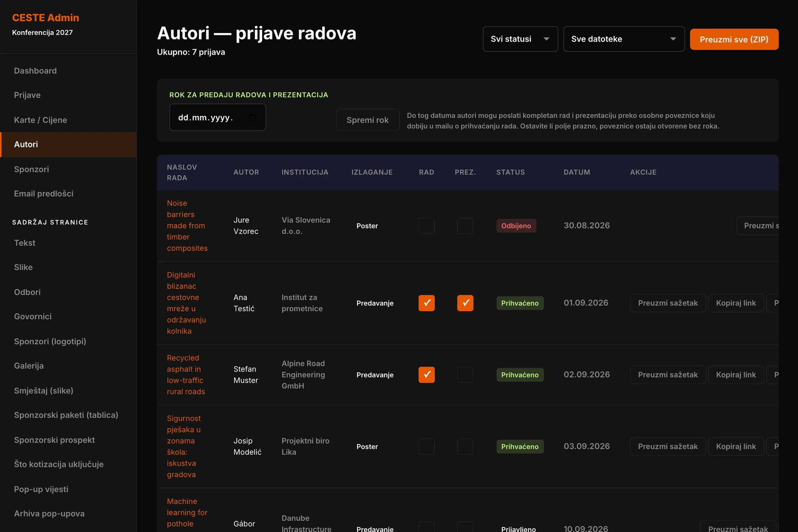Toggle Prez. checkbox for Jure Vzorec
The image size is (798, 532).
point(465,226)
